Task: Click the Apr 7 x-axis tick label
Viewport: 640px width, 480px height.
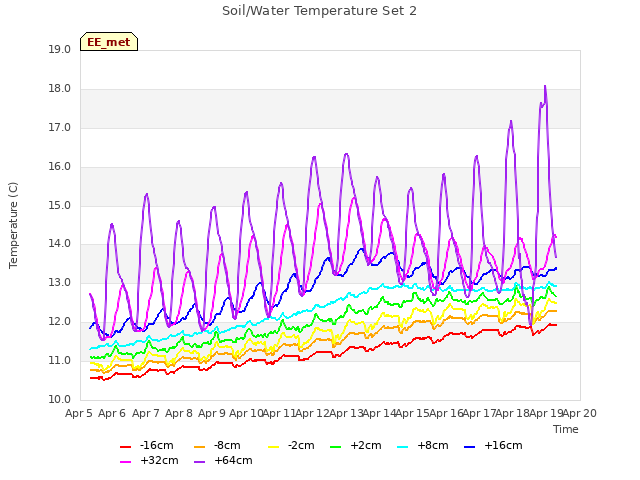Action: [146, 413]
